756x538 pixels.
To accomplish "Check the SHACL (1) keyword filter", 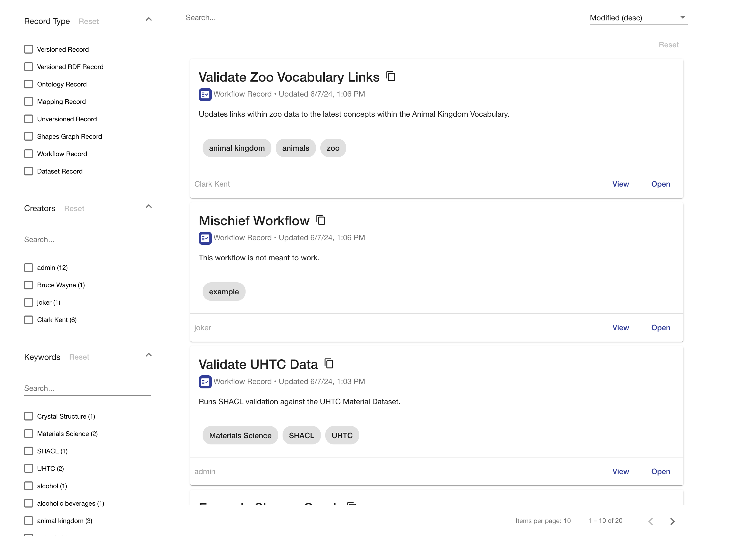I will pos(29,451).
